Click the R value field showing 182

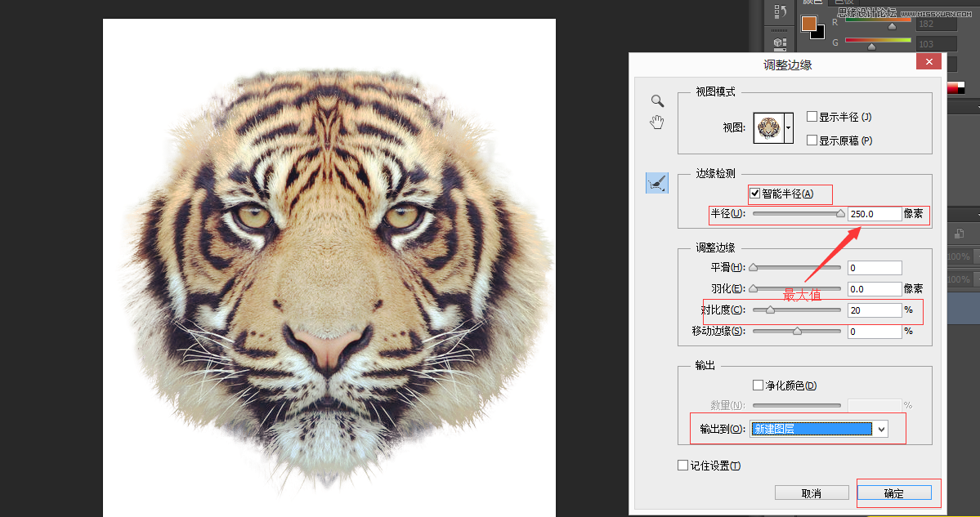(x=936, y=24)
